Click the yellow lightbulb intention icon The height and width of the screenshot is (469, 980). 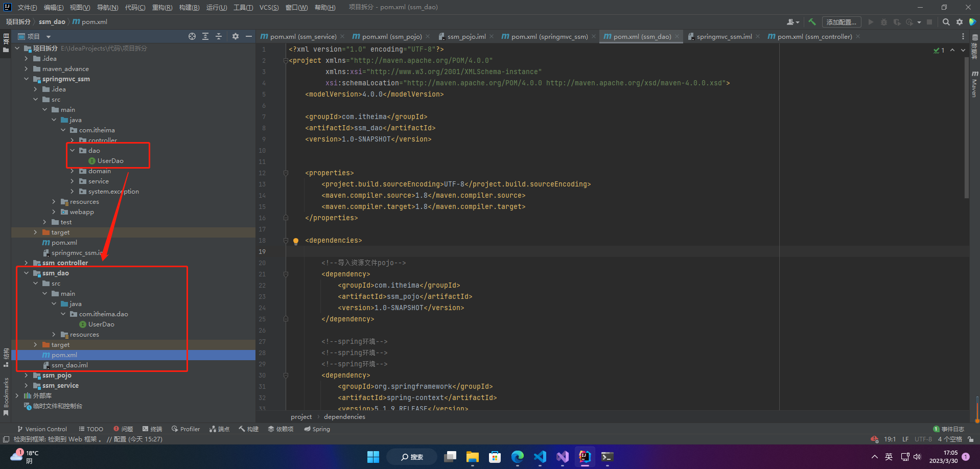[x=295, y=241]
